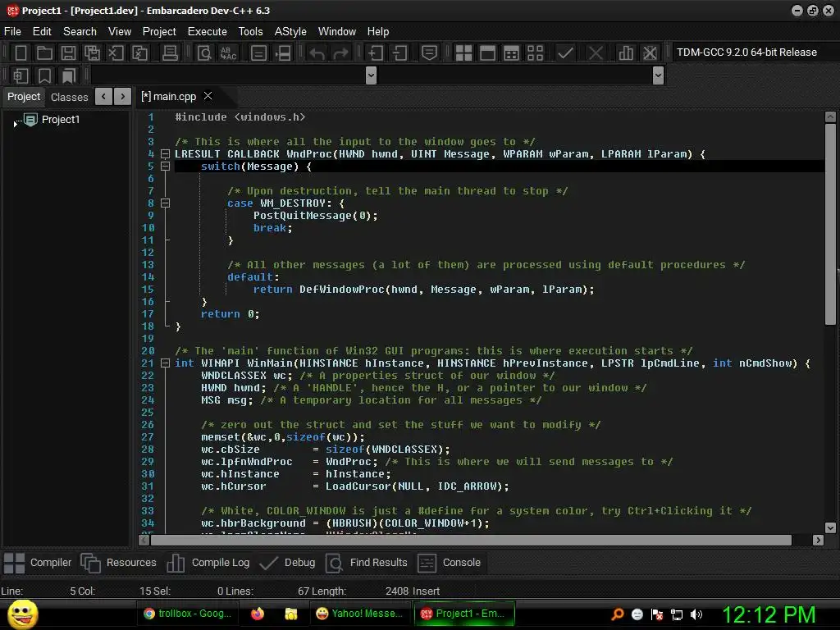
Task: Open Find with the magnifier toolbar icon
Action: click(204, 52)
